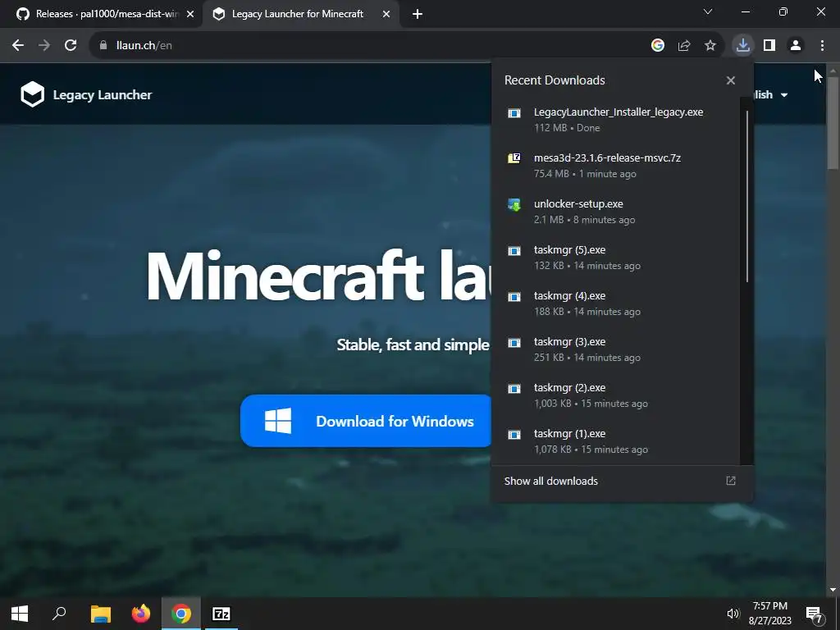
Task: Close the Recent Downloads popup
Action: click(x=731, y=80)
